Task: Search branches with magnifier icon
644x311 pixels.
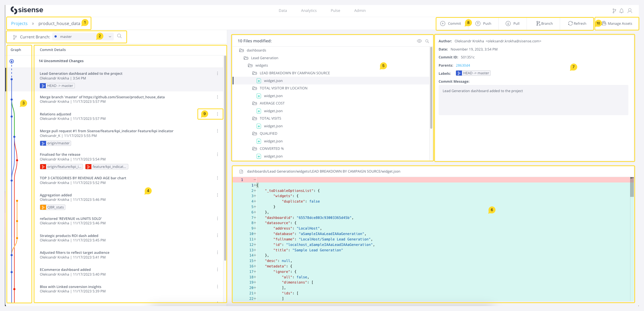Action: point(119,36)
